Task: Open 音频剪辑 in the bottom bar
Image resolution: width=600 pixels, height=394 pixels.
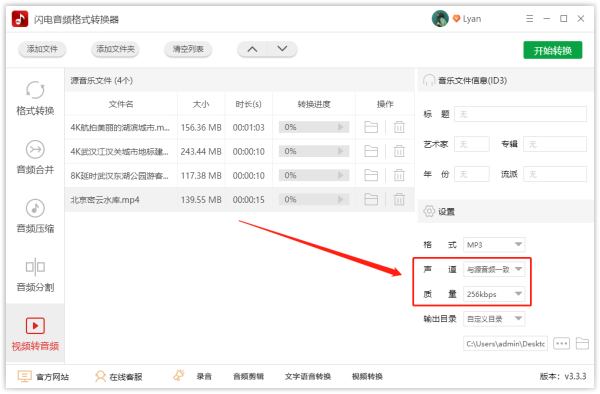Action: click(x=248, y=377)
